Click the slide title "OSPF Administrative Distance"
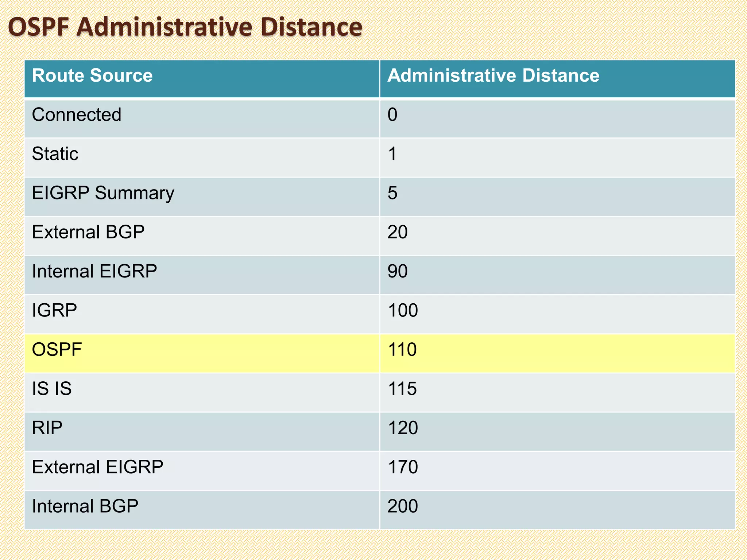The image size is (747, 560). [185, 27]
